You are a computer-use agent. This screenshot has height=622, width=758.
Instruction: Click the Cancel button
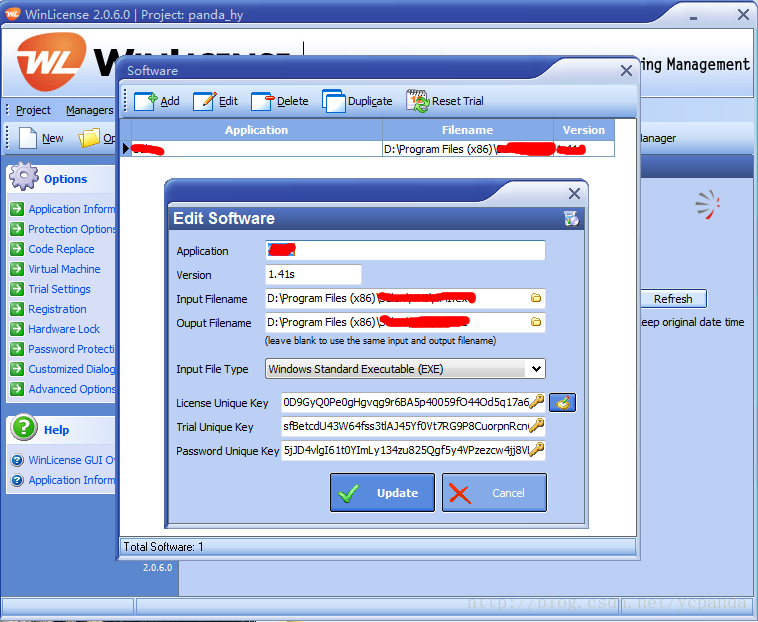(x=494, y=492)
